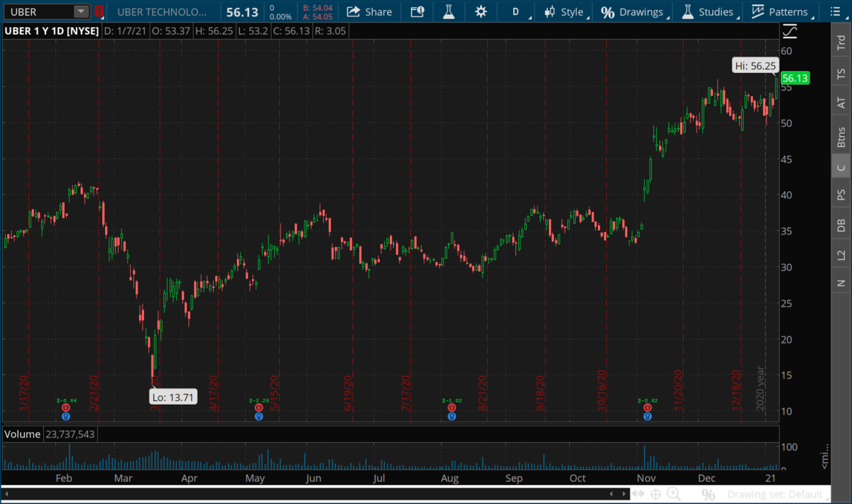Select the Btns sidebar tab
This screenshot has height=504, width=852.
coord(841,136)
